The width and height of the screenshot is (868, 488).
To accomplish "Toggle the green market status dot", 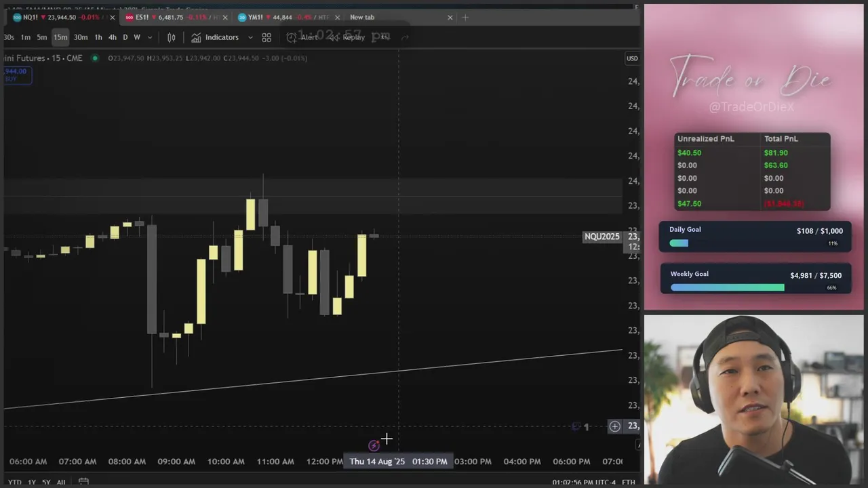I will click(94, 58).
